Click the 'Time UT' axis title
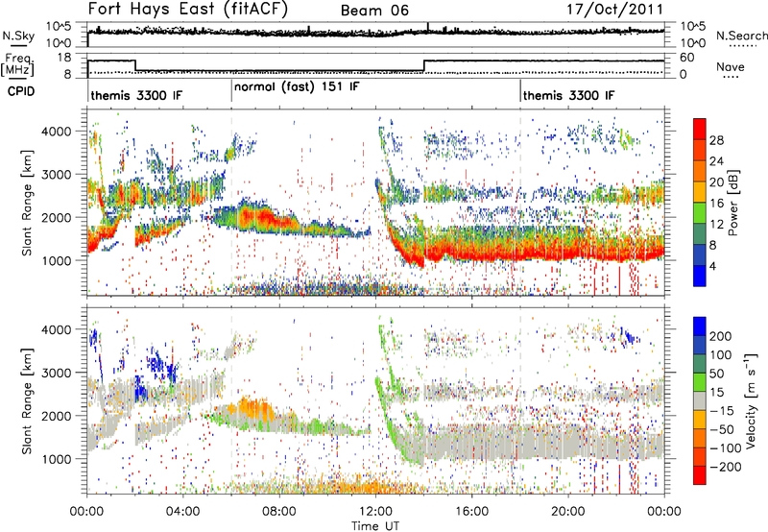The image size is (768, 532). point(375,526)
